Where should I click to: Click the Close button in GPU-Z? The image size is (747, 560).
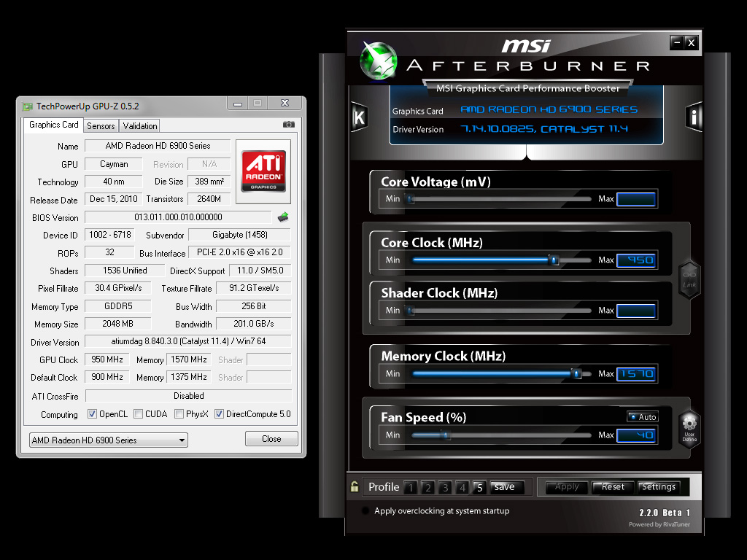(271, 438)
